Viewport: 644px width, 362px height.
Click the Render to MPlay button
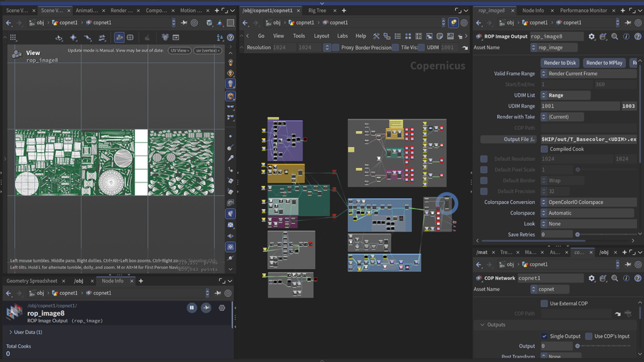[x=604, y=63]
